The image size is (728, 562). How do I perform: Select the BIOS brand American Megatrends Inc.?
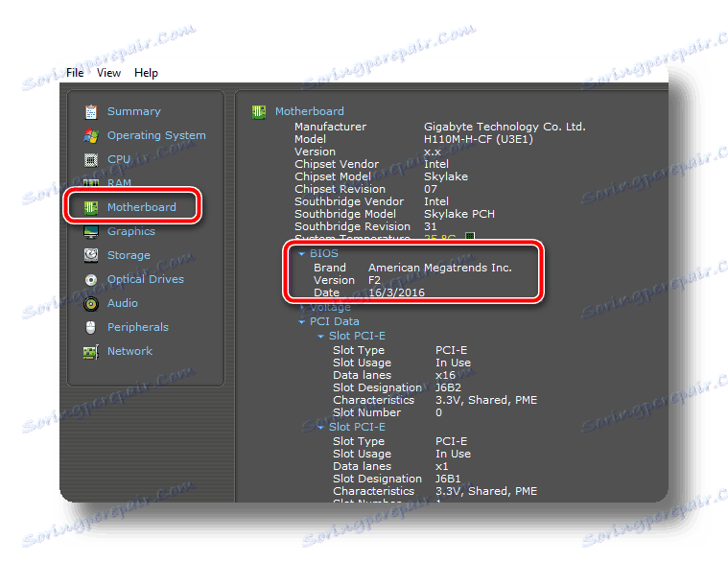pos(440,268)
